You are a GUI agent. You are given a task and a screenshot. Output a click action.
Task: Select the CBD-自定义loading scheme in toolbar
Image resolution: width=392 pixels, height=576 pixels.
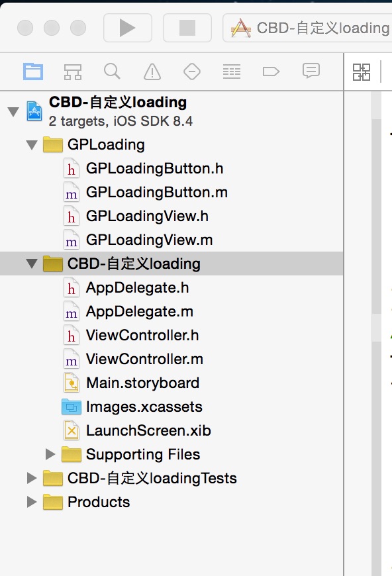click(310, 28)
